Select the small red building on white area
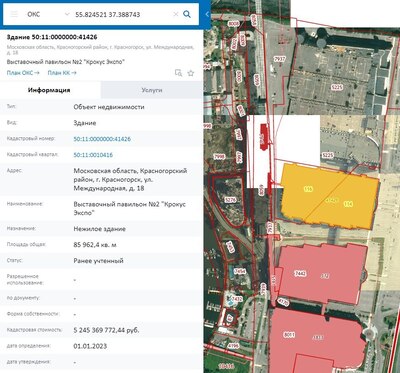Image resolution: width=400 pixels, height=373 pixels. (x=263, y=137)
